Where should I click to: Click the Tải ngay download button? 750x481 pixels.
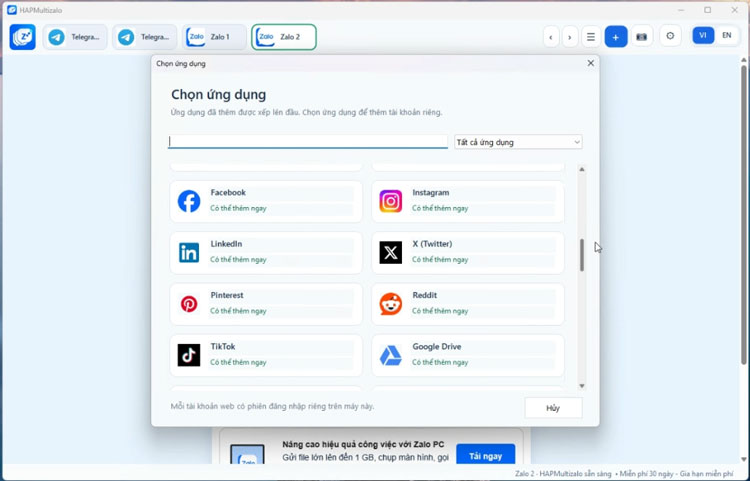[x=485, y=456]
